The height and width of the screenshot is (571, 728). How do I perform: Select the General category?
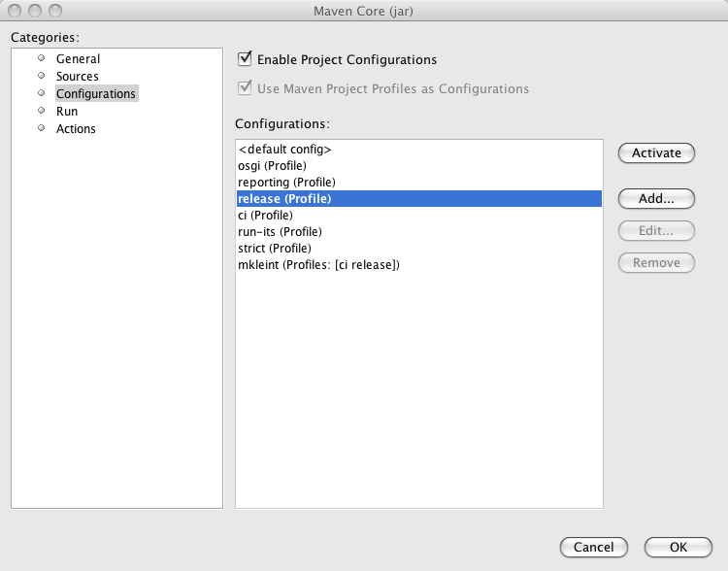coord(78,59)
